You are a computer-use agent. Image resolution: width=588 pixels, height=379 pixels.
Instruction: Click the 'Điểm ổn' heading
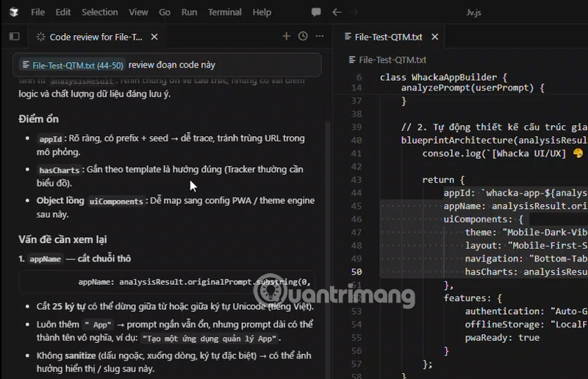(x=39, y=119)
